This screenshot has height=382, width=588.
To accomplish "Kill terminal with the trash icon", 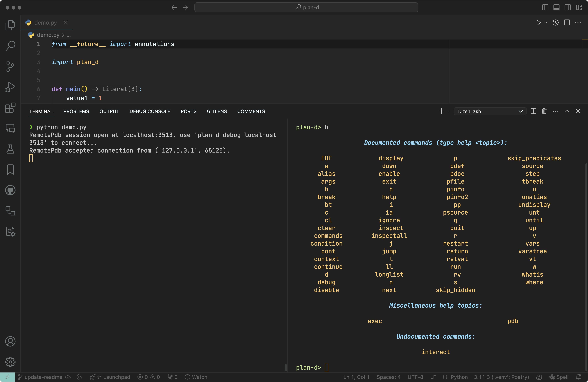I will point(544,111).
